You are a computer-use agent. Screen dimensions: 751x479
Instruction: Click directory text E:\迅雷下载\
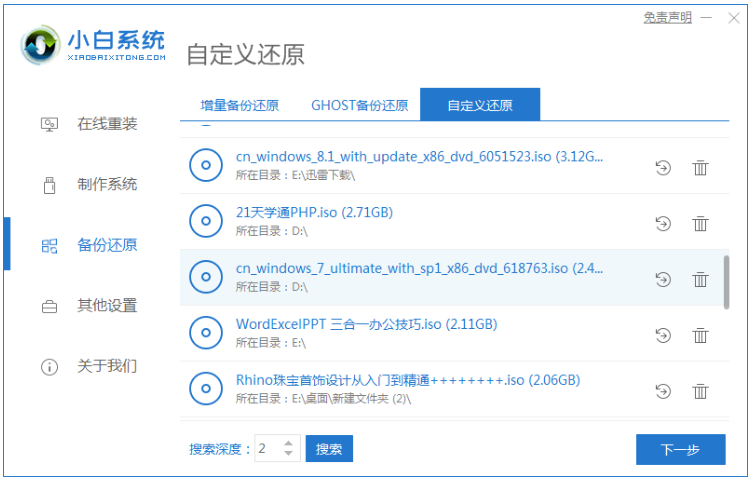click(x=323, y=175)
